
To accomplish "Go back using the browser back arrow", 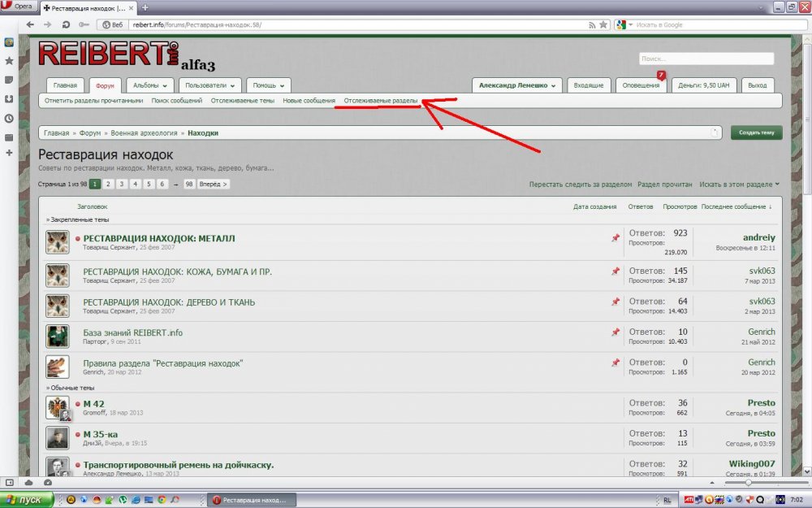I will click(x=29, y=25).
